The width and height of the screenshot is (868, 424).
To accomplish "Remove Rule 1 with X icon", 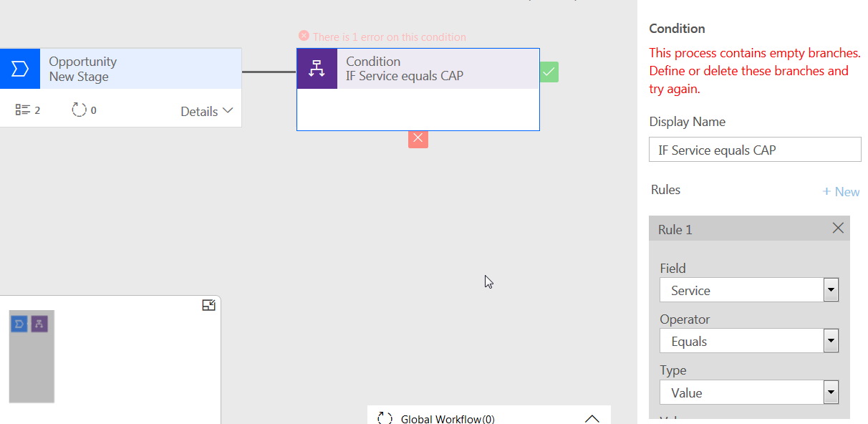I will pyautogui.click(x=838, y=228).
